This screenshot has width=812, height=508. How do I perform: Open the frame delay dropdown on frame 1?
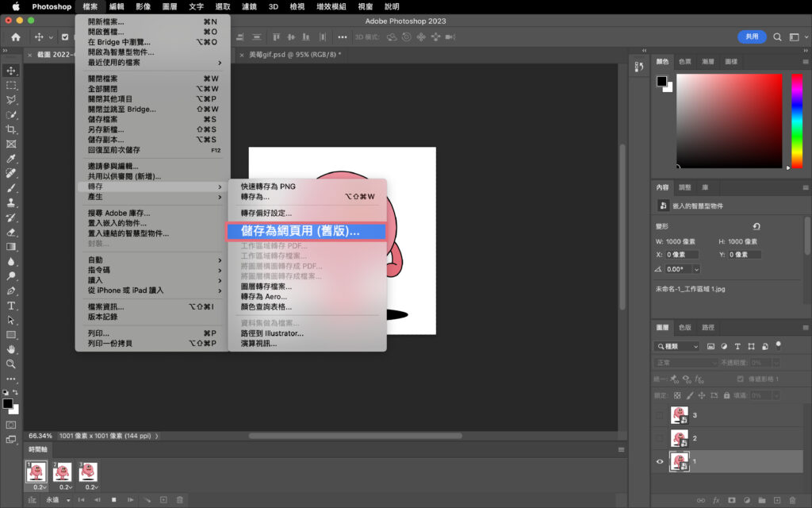[x=43, y=487]
